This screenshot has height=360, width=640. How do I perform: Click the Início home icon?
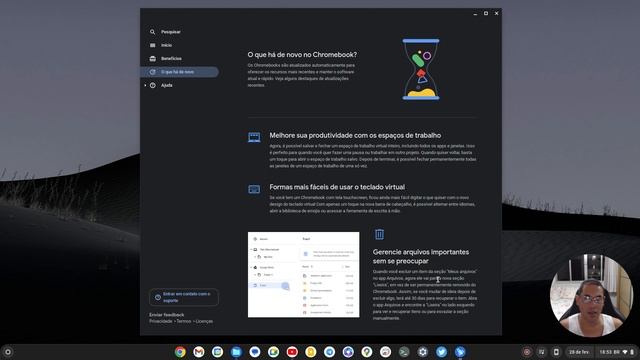(152, 45)
